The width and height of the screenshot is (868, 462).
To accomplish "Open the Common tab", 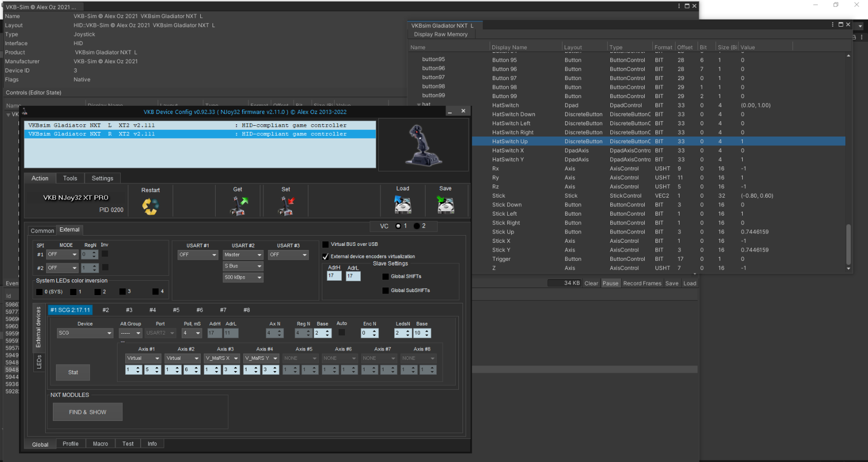I will 42,230.
